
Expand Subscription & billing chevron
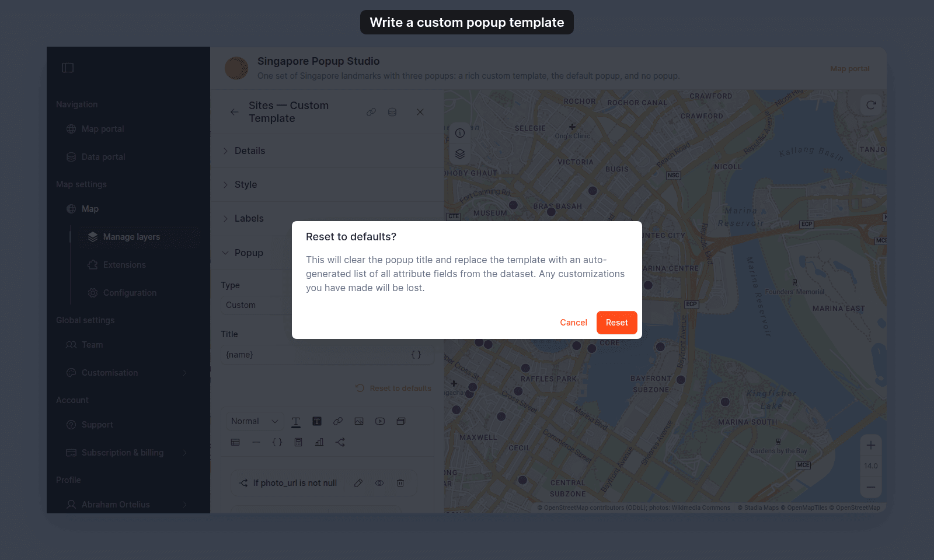[x=185, y=453]
